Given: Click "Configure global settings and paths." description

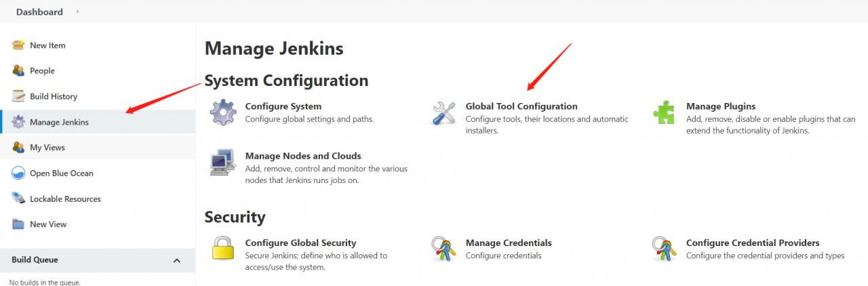Looking at the screenshot, I should tap(309, 119).
